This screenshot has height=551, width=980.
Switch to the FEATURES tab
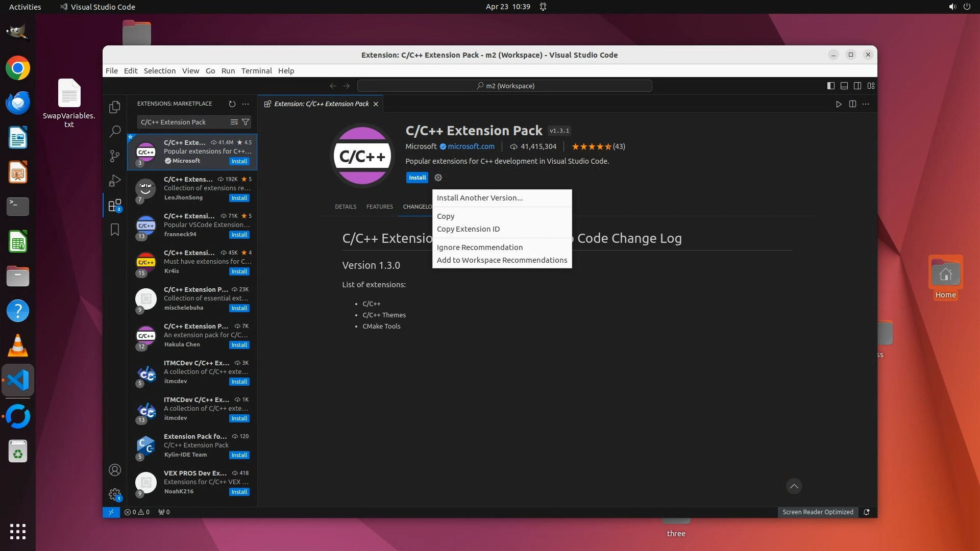[x=379, y=207]
